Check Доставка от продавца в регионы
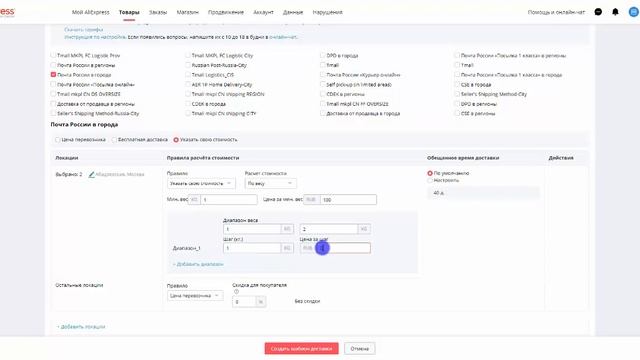This screenshot has height=360, width=640. tap(53, 104)
